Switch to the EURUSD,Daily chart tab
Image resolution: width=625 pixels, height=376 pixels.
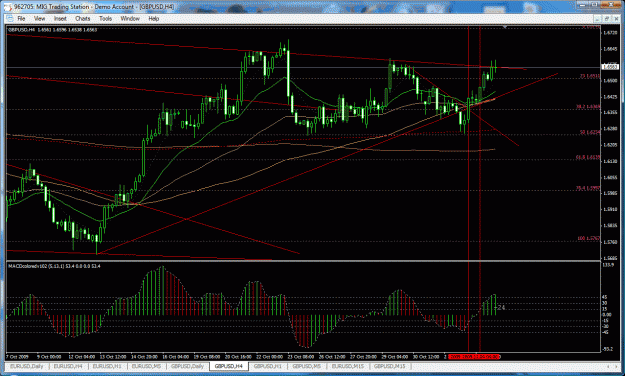click(27, 366)
